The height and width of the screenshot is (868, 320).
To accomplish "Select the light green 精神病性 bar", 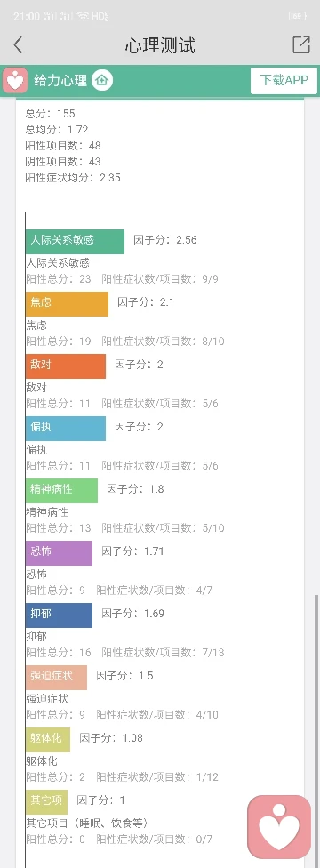I will click(61, 490).
